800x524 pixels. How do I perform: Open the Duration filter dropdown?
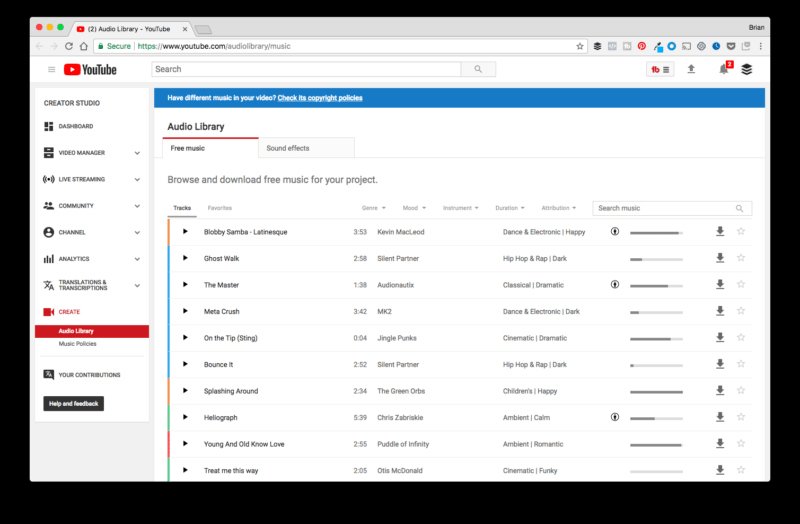510,208
